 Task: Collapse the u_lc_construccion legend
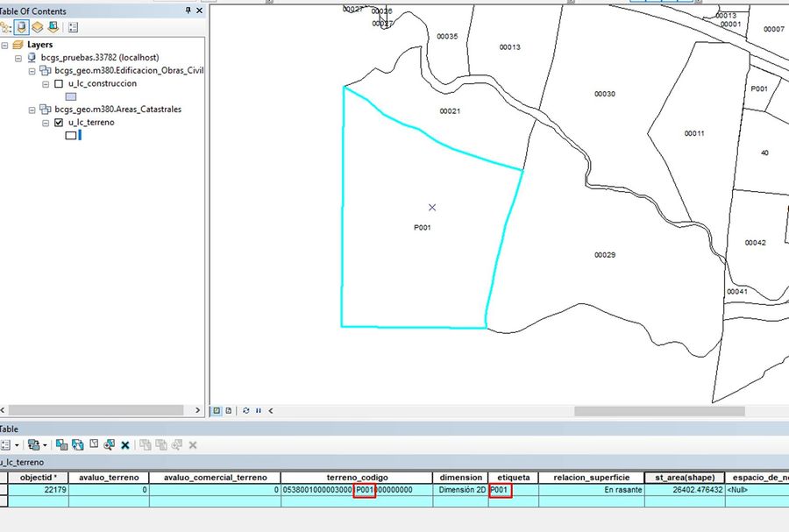46,84
